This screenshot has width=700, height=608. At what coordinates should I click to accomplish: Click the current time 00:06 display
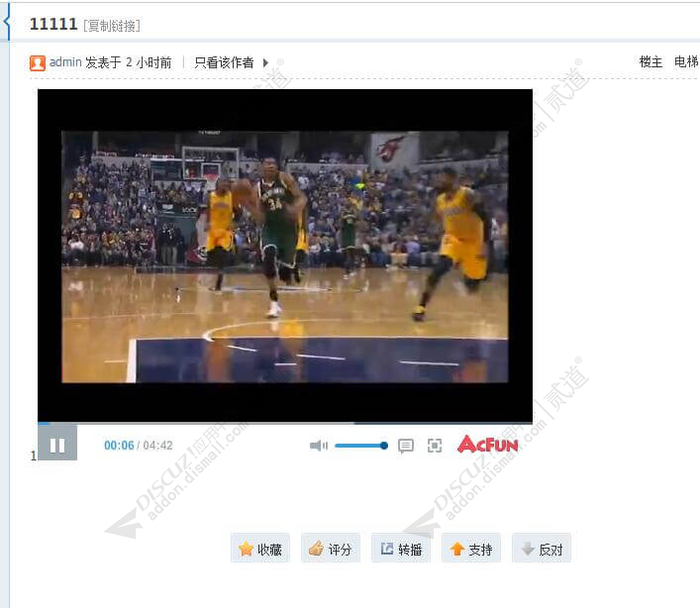tap(119, 445)
